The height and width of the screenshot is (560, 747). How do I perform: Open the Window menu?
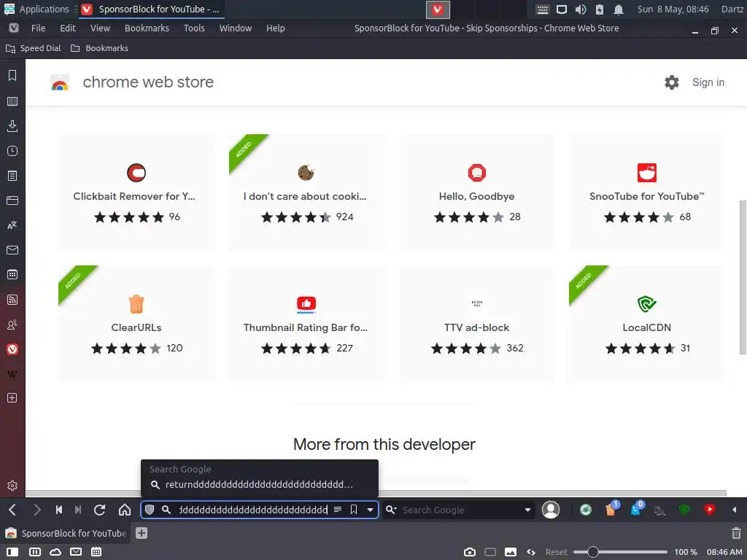[x=236, y=28]
